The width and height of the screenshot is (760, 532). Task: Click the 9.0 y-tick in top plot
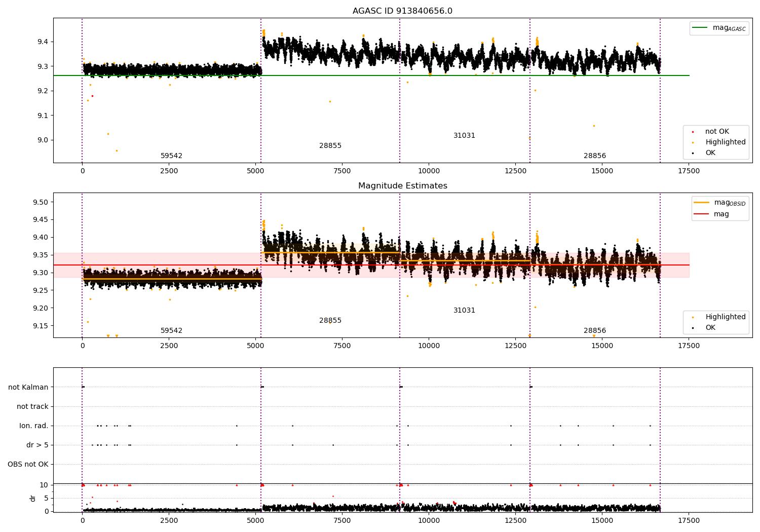[43, 140]
